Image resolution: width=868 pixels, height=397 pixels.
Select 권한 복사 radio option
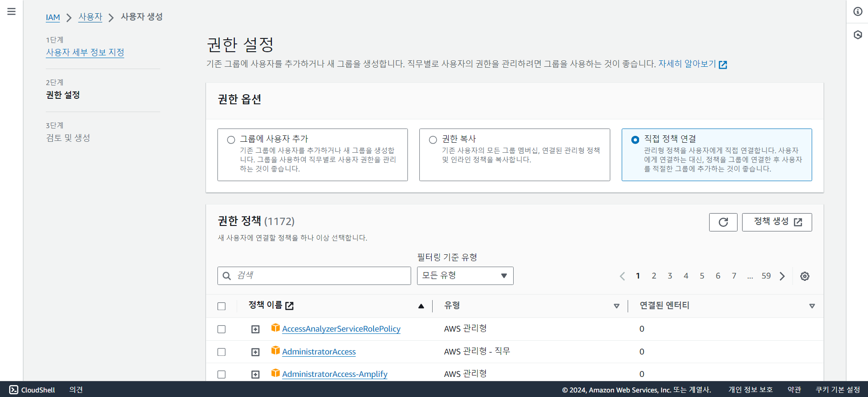[433, 140]
